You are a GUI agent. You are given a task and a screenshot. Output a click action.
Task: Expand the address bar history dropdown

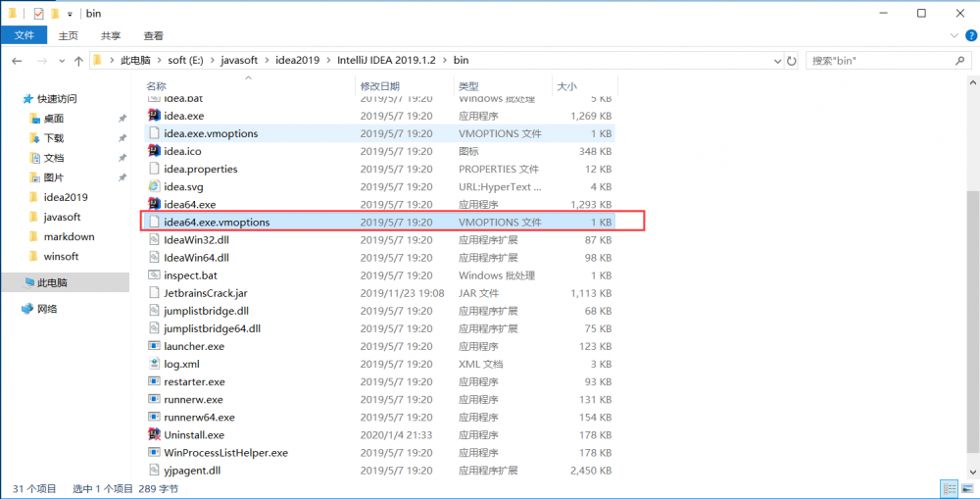click(777, 61)
